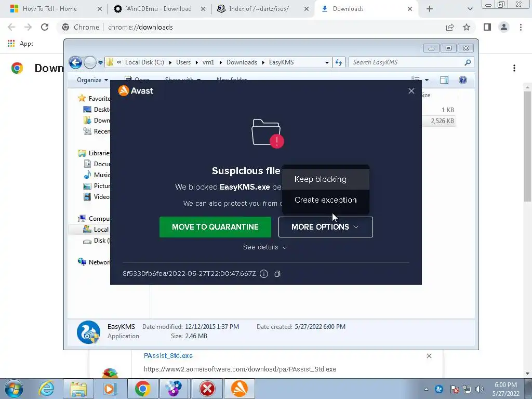
Task: Open the Windows Start menu
Action: point(14,389)
